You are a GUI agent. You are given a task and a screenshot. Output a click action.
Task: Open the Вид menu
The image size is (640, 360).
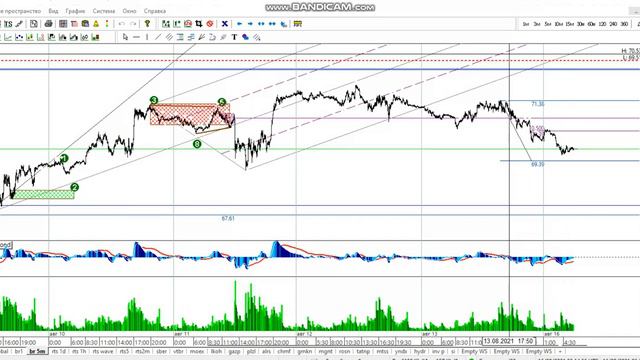click(53, 11)
